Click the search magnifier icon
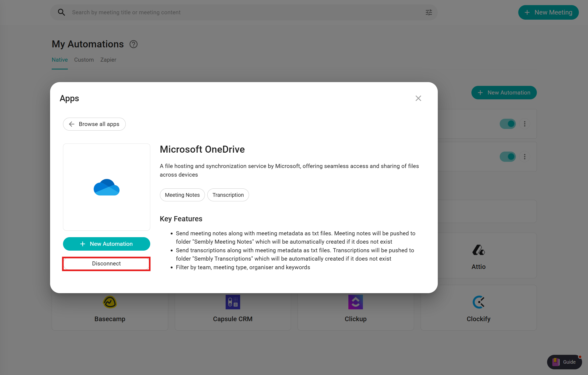588x375 pixels. pos(61,12)
